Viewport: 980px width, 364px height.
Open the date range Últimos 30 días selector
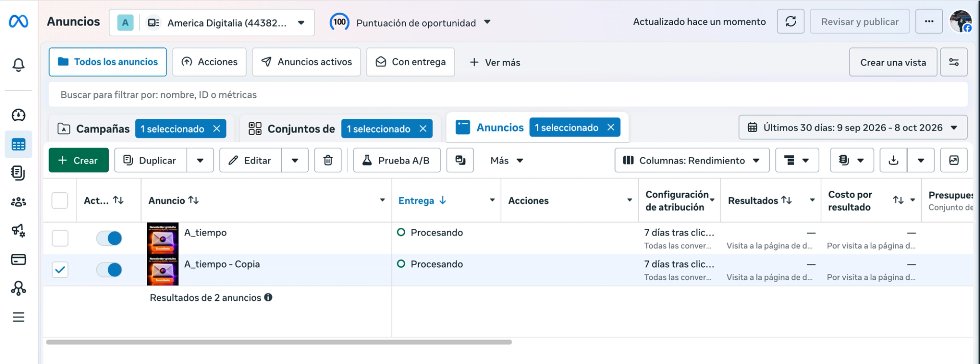point(852,127)
